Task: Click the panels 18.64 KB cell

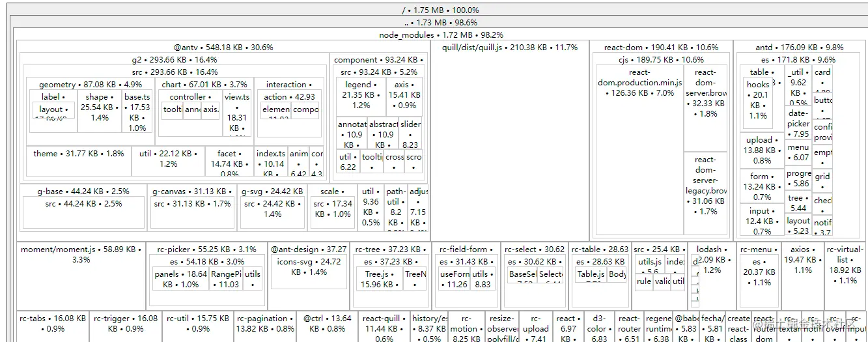Action: pos(180,279)
